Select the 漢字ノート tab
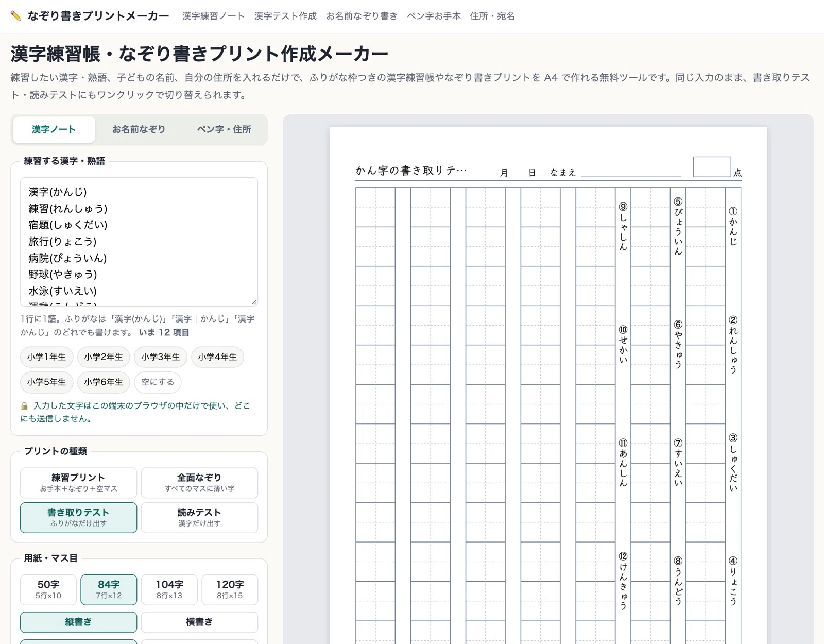 click(54, 129)
